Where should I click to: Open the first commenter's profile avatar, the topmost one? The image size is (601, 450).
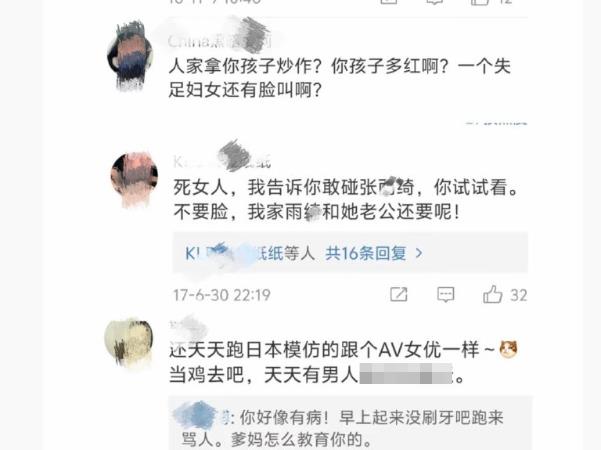(x=130, y=57)
